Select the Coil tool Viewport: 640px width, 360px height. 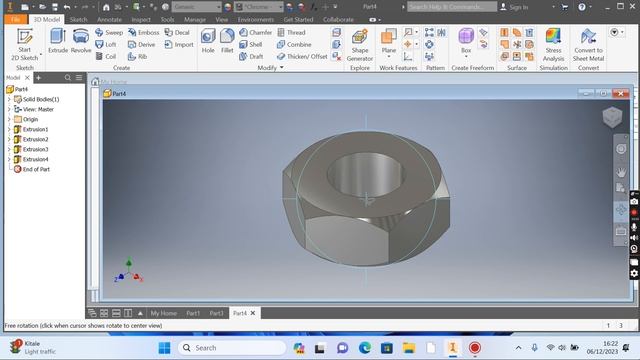tap(106, 56)
